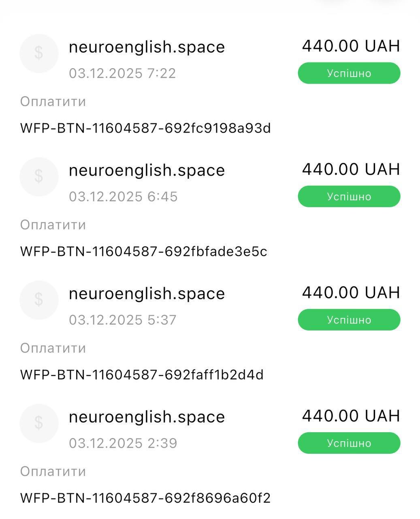The image size is (420, 519).
Task: Click the dollar icon of the 6:45 payment
Action: click(x=39, y=176)
